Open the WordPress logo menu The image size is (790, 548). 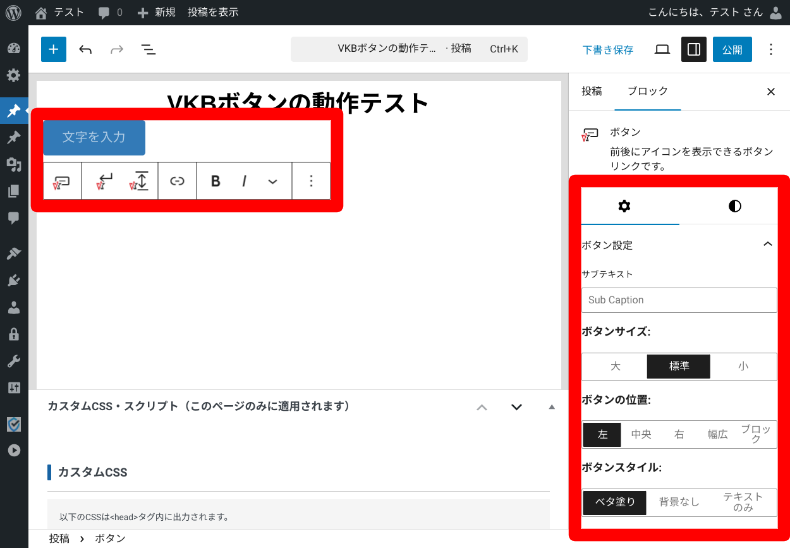point(14,12)
